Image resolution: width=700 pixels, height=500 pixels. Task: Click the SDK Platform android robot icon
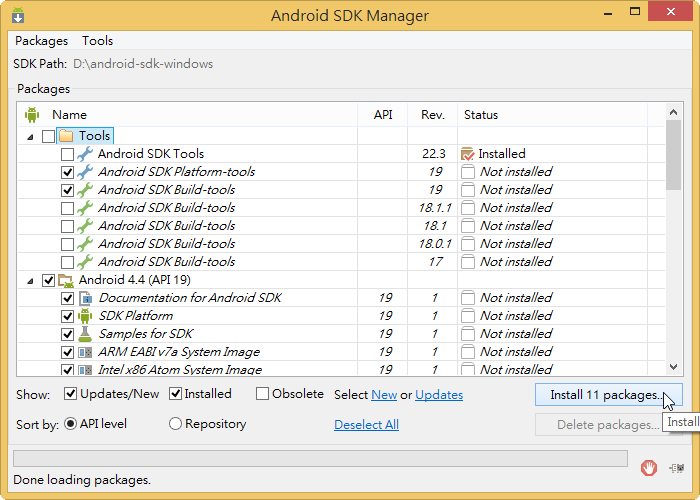(x=85, y=316)
